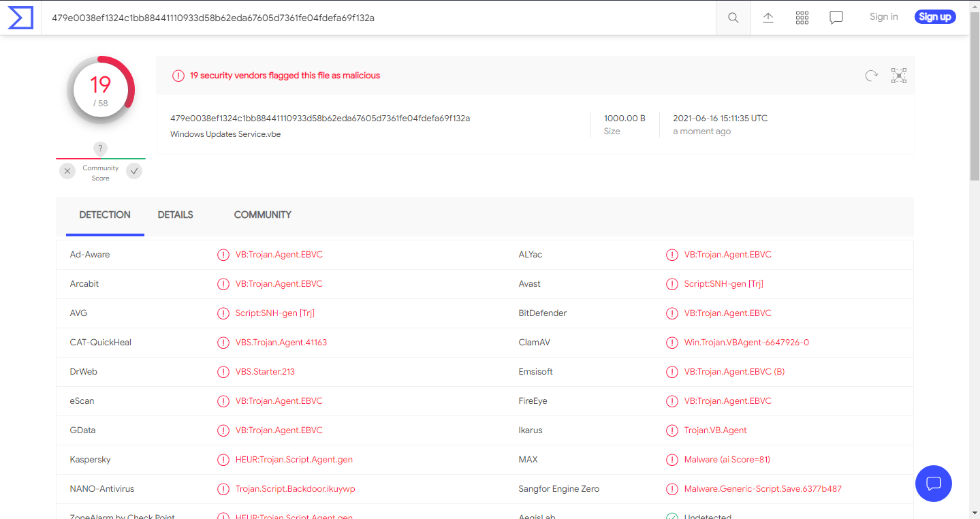Image resolution: width=980 pixels, height=519 pixels.
Task: Click the Ikarus result Trojan.VB.Agent
Action: coord(716,430)
